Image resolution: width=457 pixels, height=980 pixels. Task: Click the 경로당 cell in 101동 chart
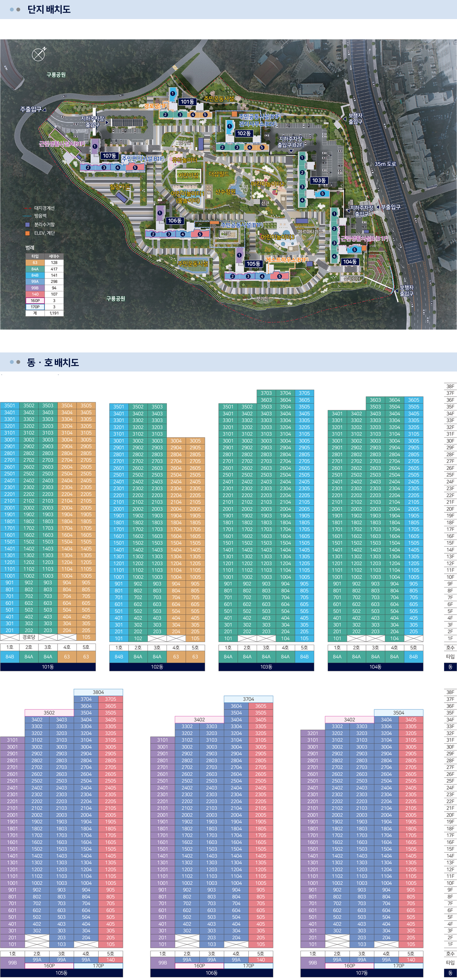(x=29, y=637)
